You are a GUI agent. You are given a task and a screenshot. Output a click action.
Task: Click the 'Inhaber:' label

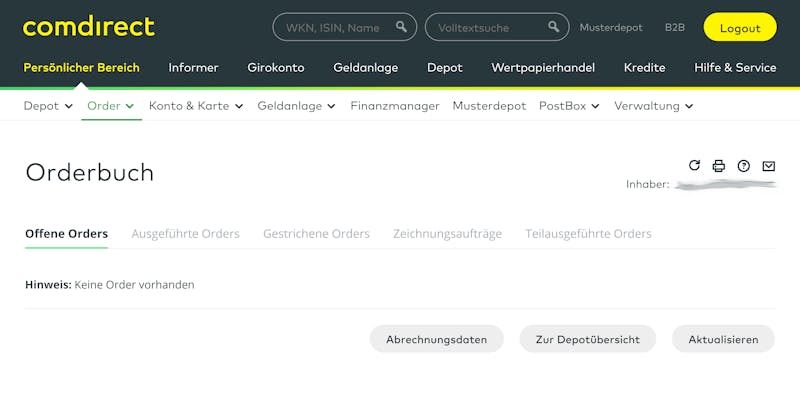click(x=647, y=184)
